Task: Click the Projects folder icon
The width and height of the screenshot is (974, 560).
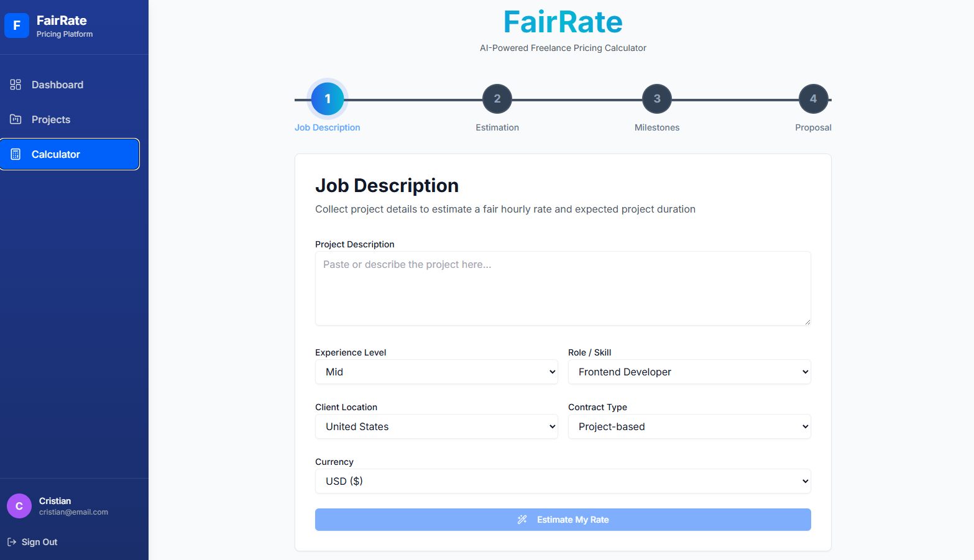Action: click(x=16, y=119)
